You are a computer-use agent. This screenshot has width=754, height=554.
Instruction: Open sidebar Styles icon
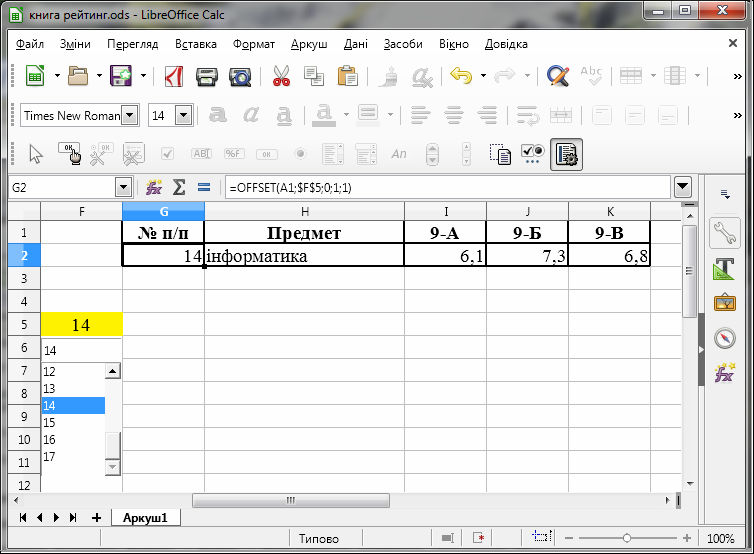tap(724, 269)
